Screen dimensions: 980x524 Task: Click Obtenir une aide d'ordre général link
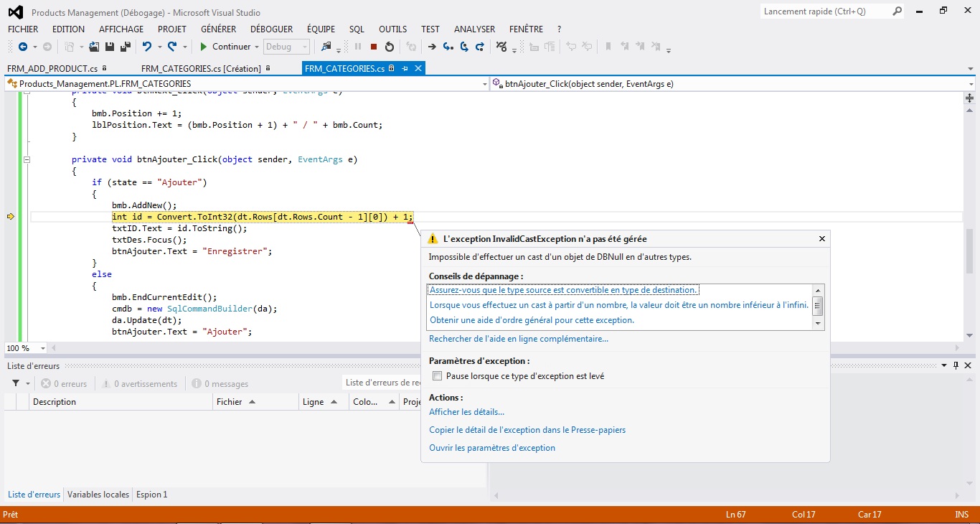pyautogui.click(x=532, y=320)
